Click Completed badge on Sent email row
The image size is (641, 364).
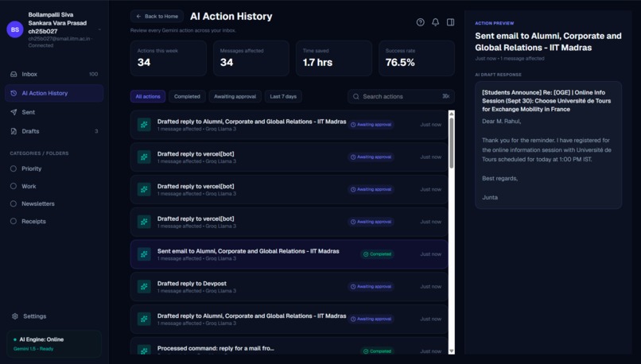(377, 254)
